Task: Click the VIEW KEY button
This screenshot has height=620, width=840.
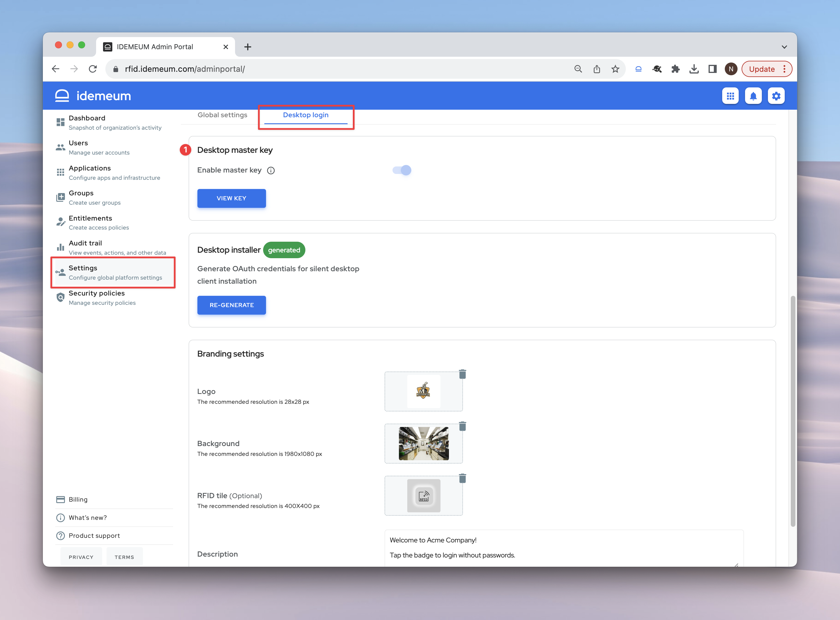Action: pyautogui.click(x=232, y=198)
